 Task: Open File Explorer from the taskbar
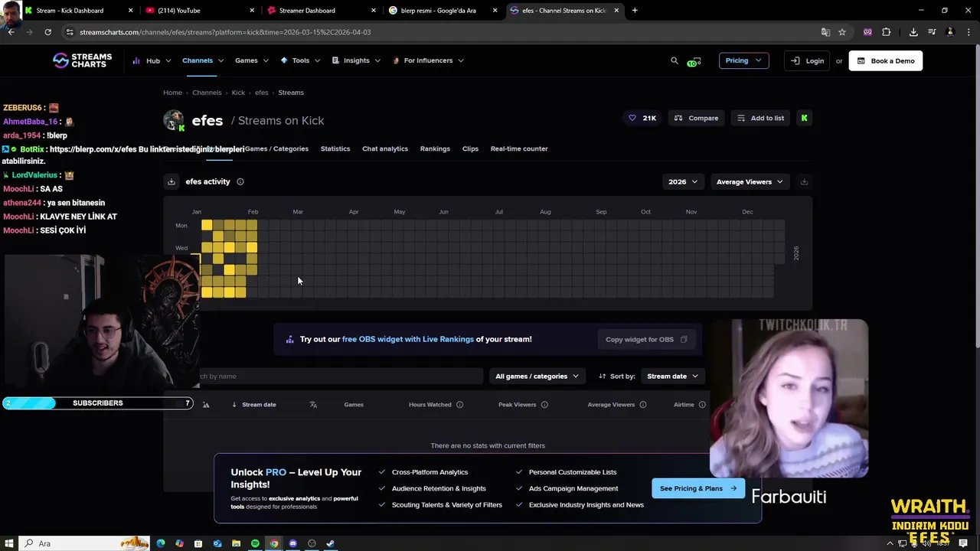click(x=236, y=543)
